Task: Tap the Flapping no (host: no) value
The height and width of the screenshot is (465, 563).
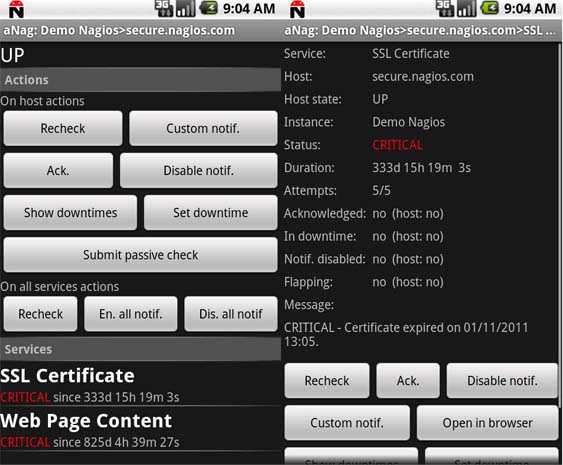Action: 408,282
